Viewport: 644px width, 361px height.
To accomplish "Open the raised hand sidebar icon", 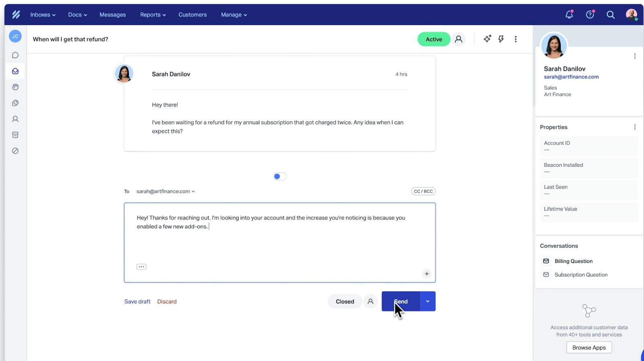I will click(15, 87).
